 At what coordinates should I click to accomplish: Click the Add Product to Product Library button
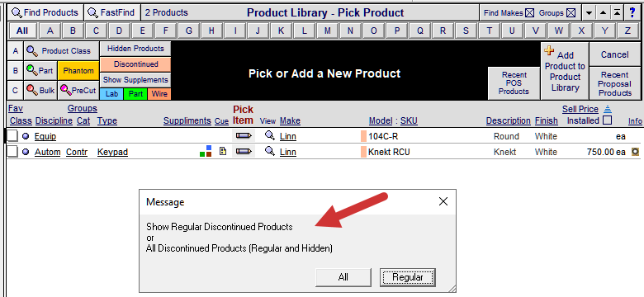pyautogui.click(x=565, y=71)
